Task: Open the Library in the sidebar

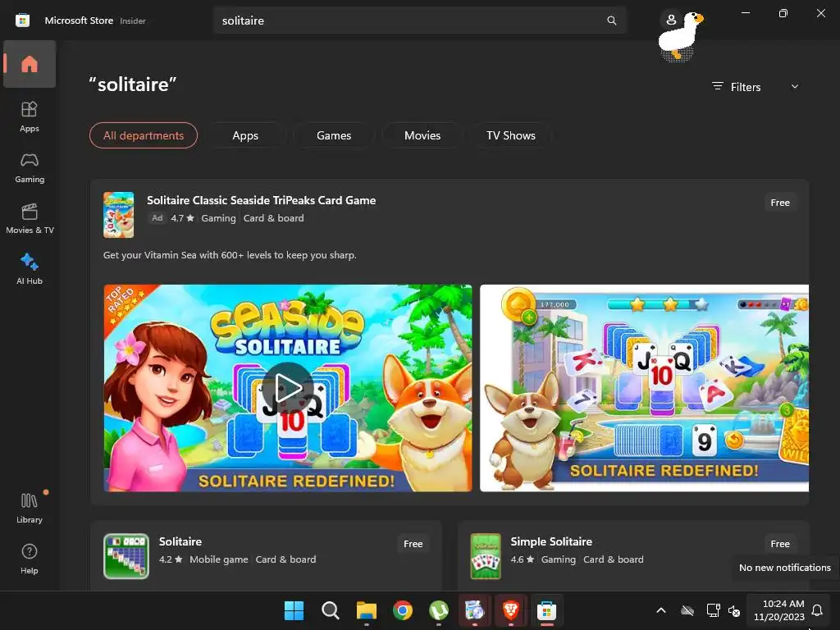Action: click(x=30, y=508)
